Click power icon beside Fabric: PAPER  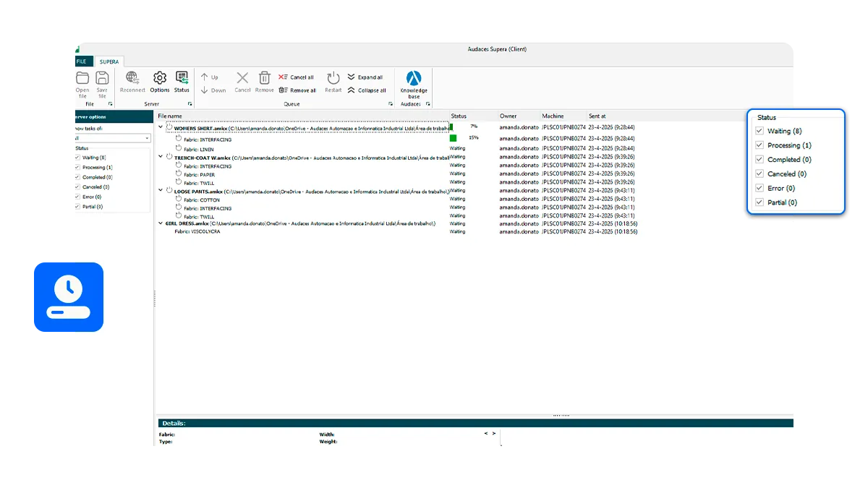[179, 174]
